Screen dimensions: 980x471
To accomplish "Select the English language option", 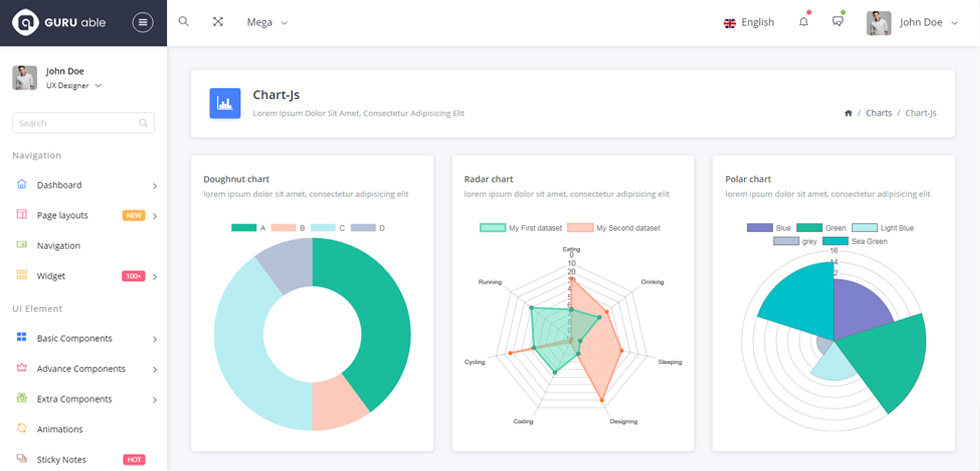I will (749, 22).
